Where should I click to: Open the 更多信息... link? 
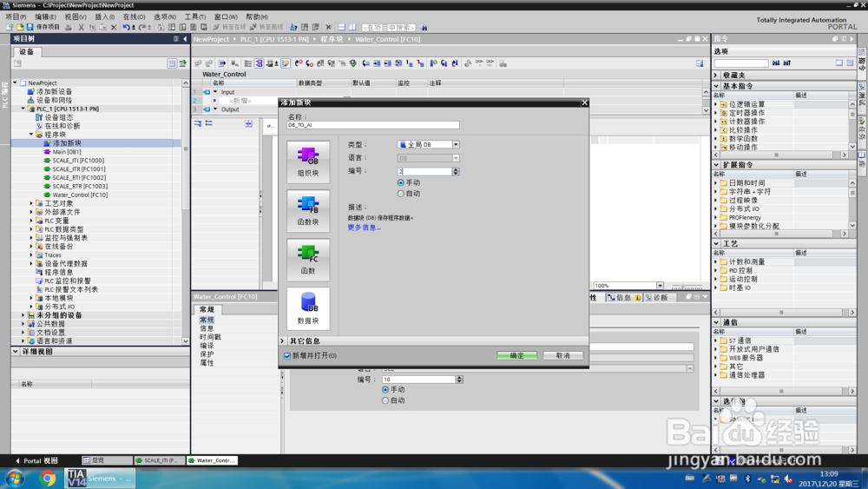[x=365, y=228]
